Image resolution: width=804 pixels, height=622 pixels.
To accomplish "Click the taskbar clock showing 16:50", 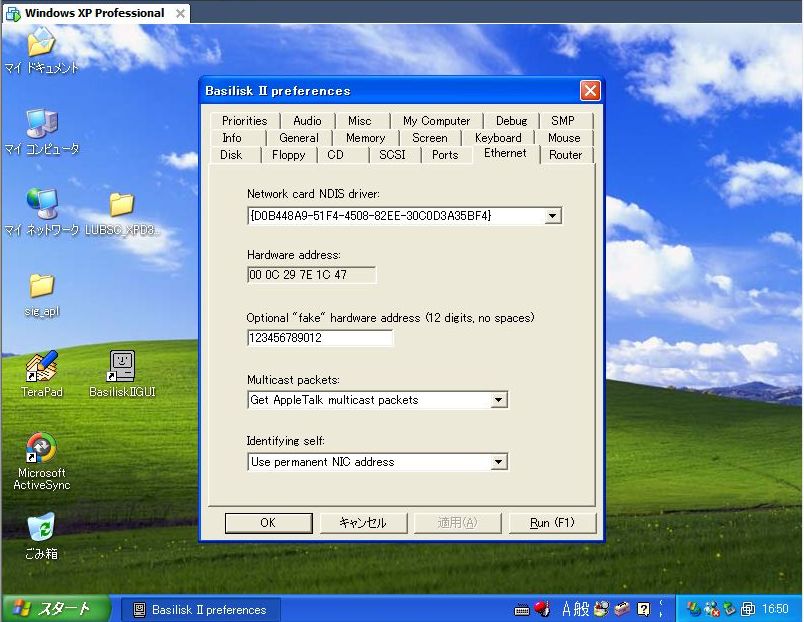I will (x=775, y=609).
